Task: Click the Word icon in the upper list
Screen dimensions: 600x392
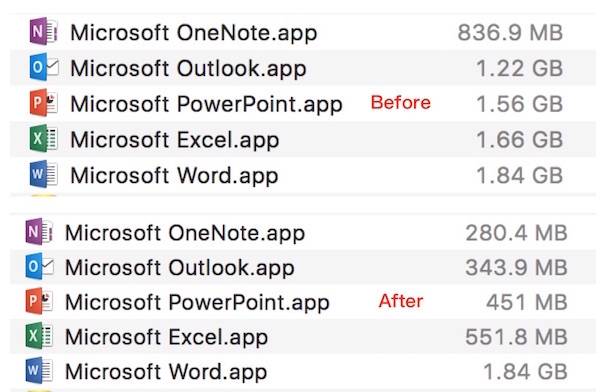Action: pos(44,174)
